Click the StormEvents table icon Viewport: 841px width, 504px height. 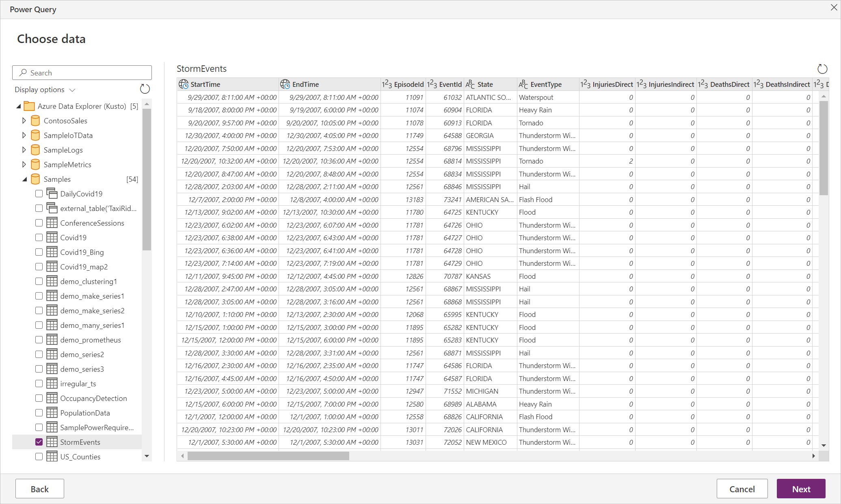coord(53,442)
